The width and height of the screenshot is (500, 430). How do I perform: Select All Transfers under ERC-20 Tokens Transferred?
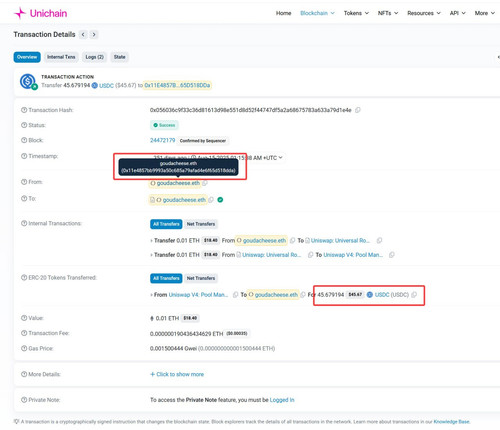(166, 278)
